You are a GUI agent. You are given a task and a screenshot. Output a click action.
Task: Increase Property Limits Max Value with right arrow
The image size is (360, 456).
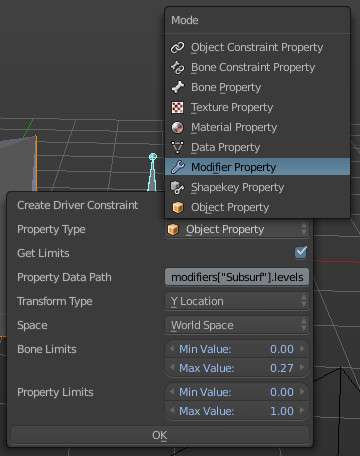(302, 410)
